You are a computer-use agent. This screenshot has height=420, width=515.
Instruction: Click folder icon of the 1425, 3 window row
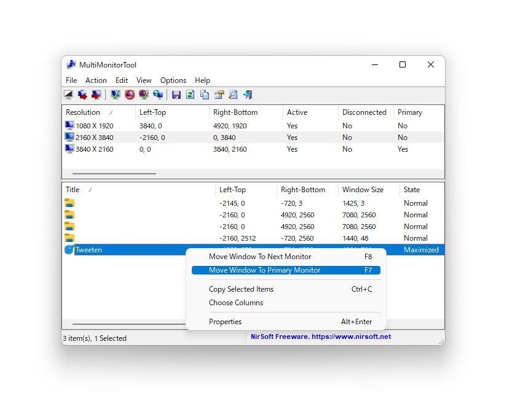point(69,203)
